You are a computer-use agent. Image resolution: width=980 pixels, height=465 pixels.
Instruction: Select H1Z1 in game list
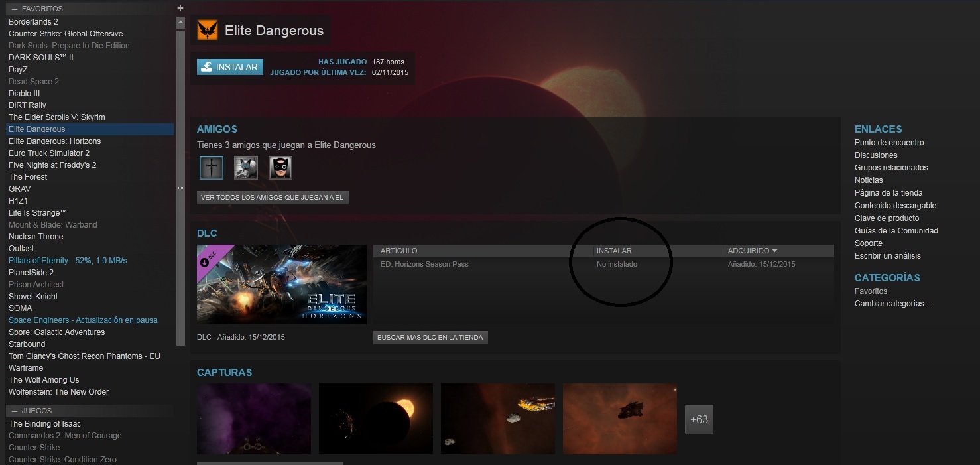(x=18, y=201)
